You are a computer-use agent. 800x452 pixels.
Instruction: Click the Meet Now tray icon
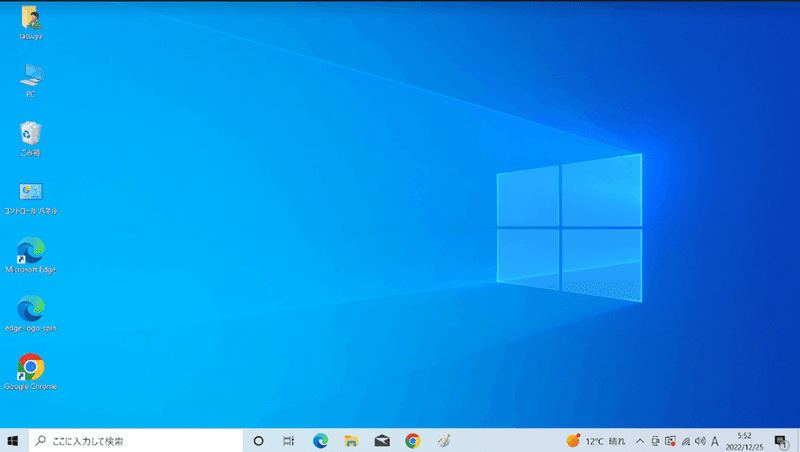(x=655, y=441)
